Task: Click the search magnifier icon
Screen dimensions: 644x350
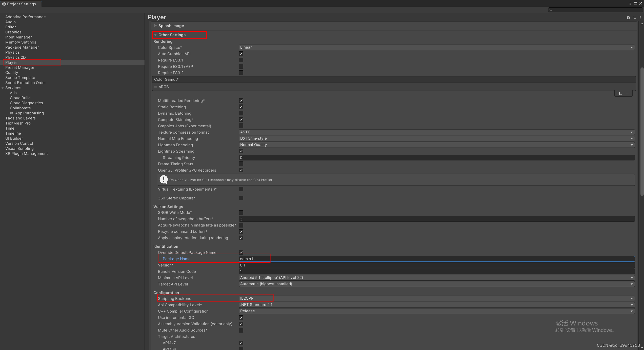Action: (x=551, y=10)
